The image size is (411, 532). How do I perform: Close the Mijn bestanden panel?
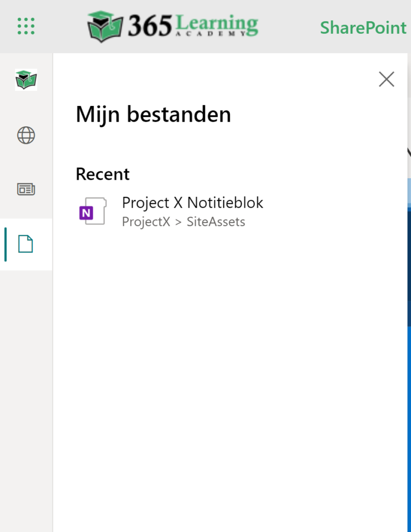tap(386, 79)
